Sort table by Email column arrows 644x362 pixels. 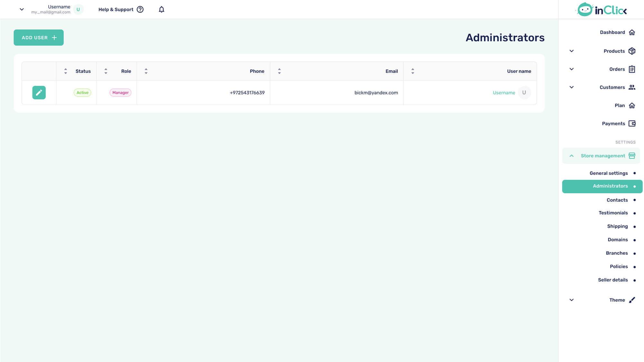[279, 71]
